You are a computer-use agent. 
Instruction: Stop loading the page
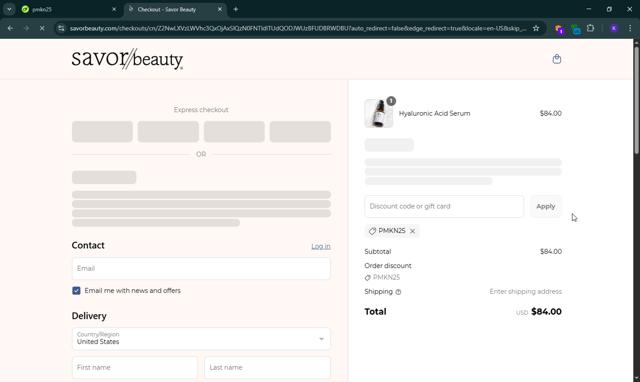42,28
